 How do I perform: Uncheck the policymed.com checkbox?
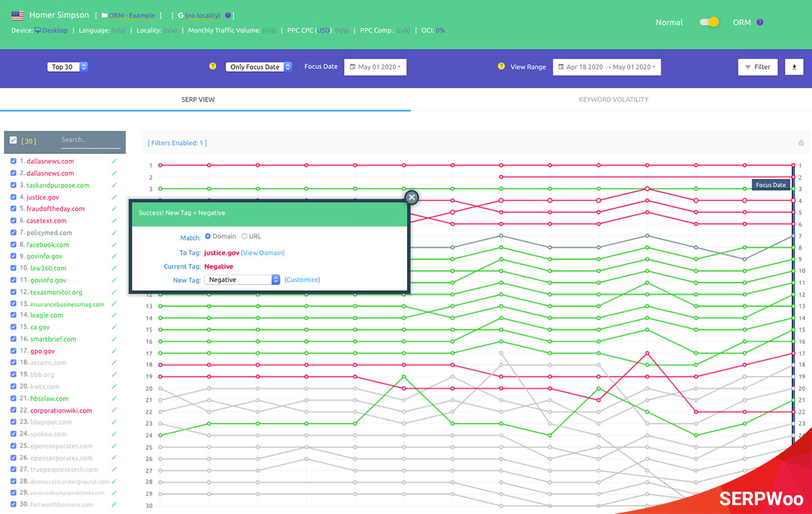14,233
